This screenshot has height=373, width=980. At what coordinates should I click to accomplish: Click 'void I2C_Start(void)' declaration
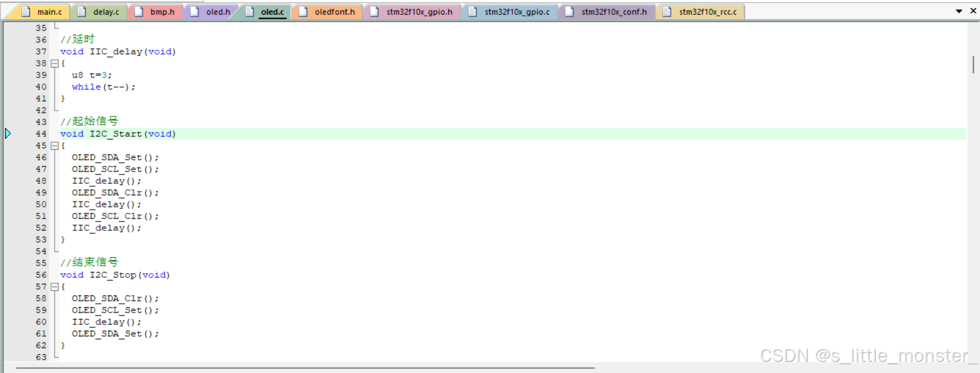coord(118,134)
